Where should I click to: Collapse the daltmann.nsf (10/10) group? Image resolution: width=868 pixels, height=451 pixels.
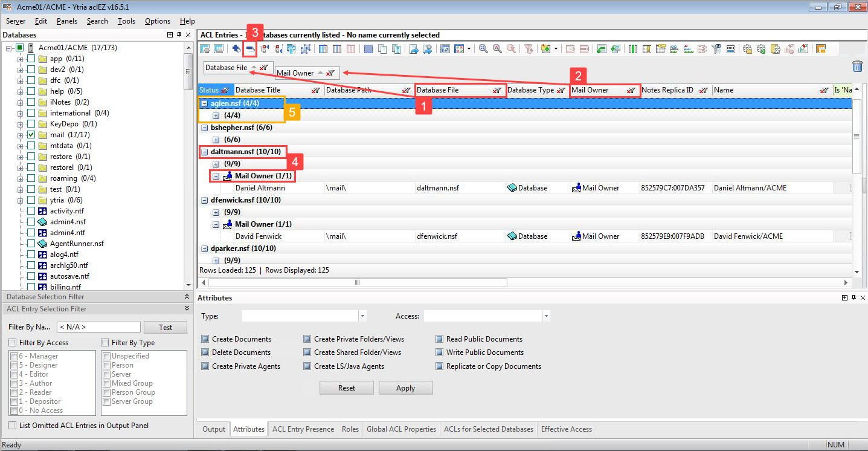coord(204,152)
